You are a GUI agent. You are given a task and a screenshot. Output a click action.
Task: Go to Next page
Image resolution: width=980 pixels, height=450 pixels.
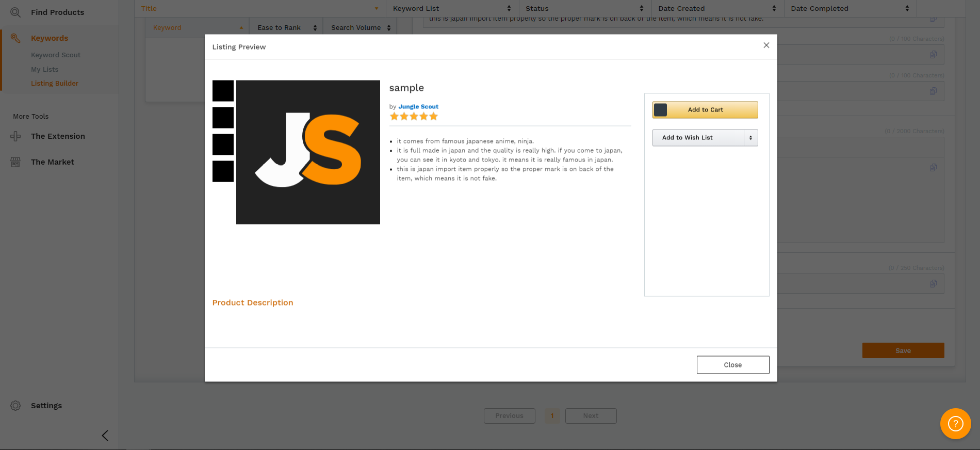pos(591,416)
